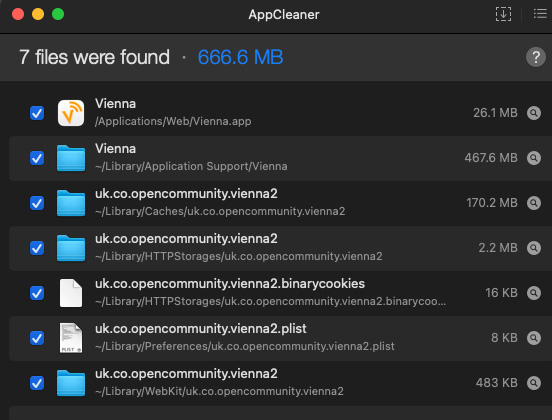Uncheck the Vienna.app checkbox
552x420 pixels.
pos(37,113)
